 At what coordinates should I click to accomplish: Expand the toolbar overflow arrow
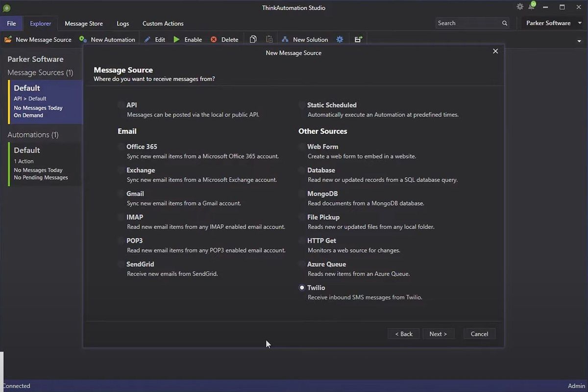point(579,41)
